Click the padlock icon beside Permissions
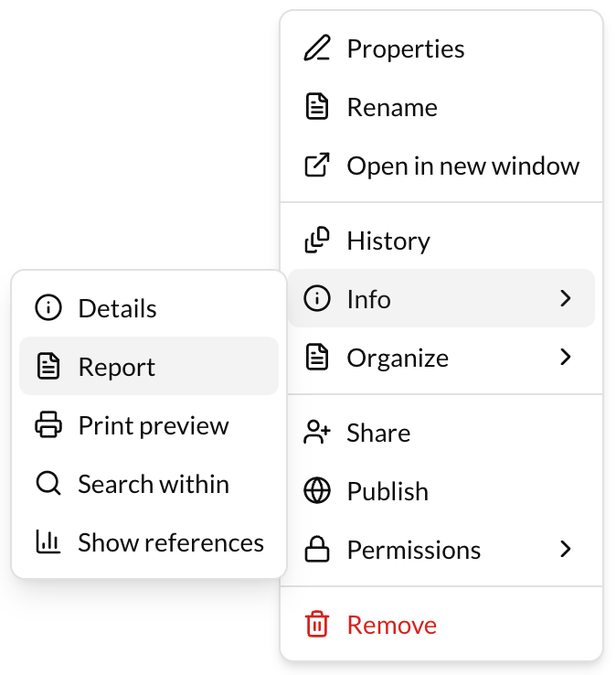 tap(316, 551)
